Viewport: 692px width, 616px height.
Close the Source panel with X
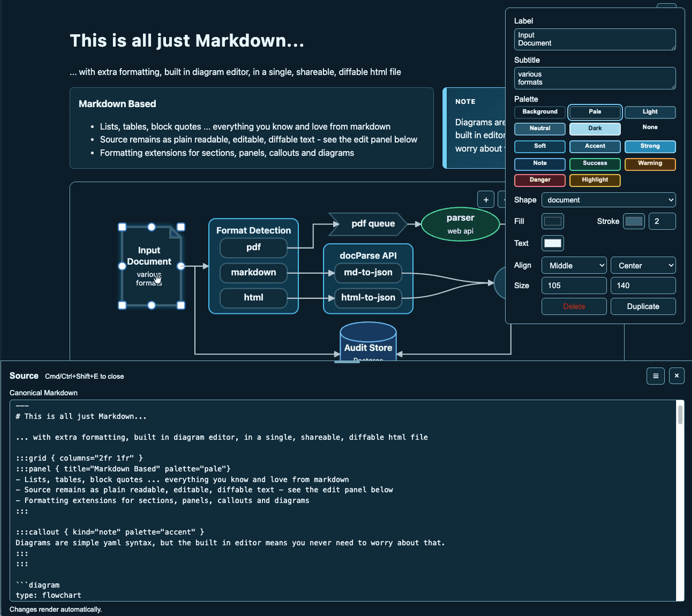point(677,376)
